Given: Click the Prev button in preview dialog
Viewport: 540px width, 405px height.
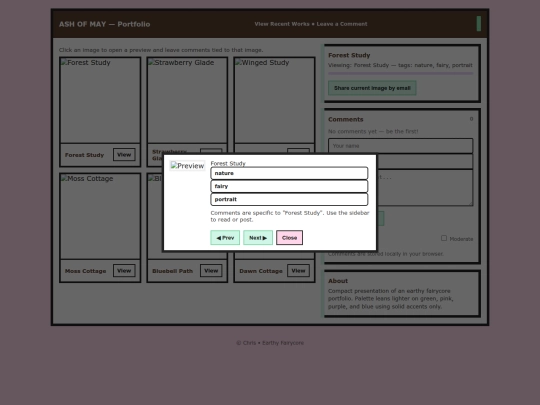Looking at the screenshot, I should pos(225,238).
